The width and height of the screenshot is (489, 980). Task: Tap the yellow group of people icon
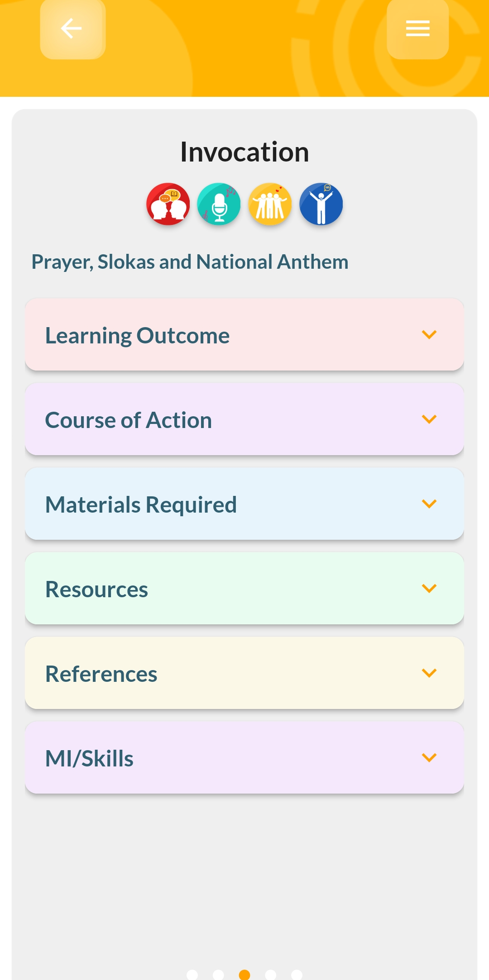click(270, 204)
